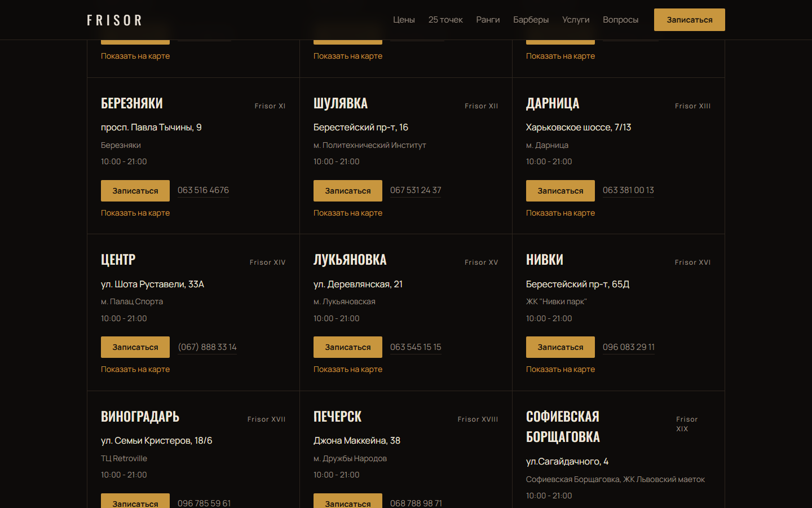Select the address просп. Павла Тычины, 9
This screenshot has width=812, height=508.
pos(151,128)
